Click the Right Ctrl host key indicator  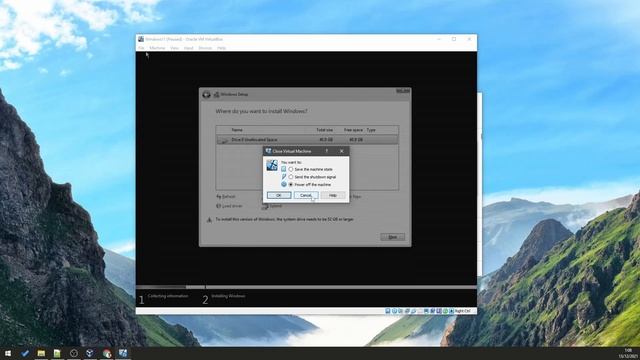pyautogui.click(x=462, y=311)
